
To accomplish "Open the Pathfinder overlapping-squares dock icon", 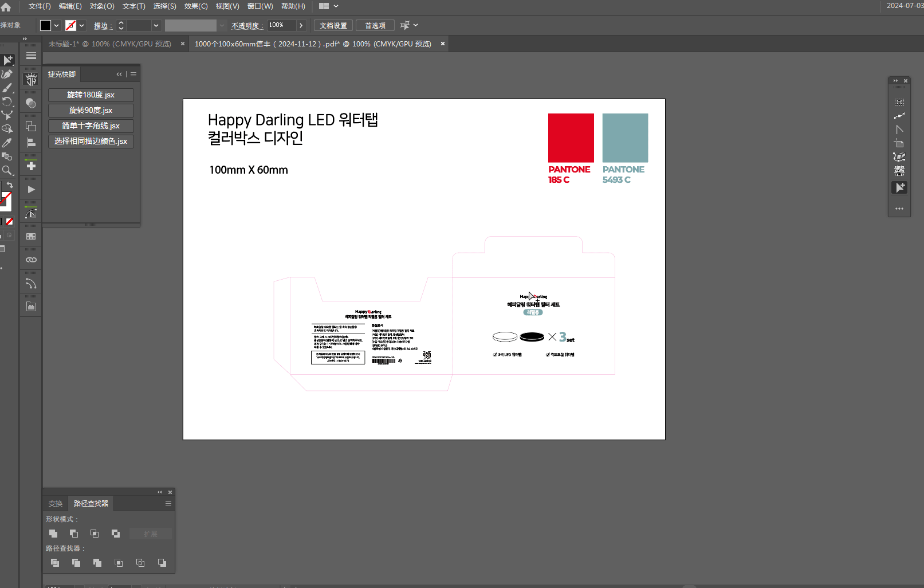I will tap(31, 127).
